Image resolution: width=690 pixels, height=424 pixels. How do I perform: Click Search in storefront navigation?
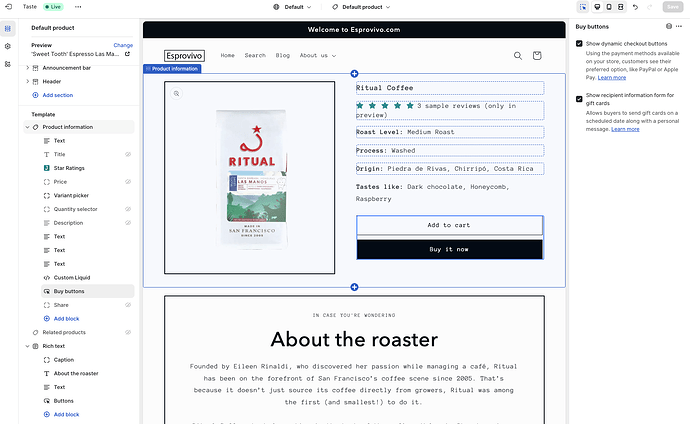[255, 55]
